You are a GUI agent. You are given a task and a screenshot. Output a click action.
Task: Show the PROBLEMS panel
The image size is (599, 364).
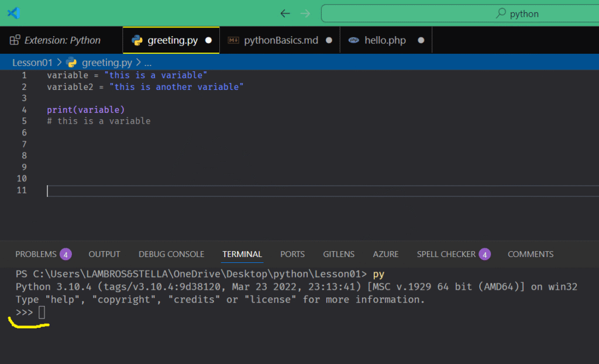coord(36,254)
